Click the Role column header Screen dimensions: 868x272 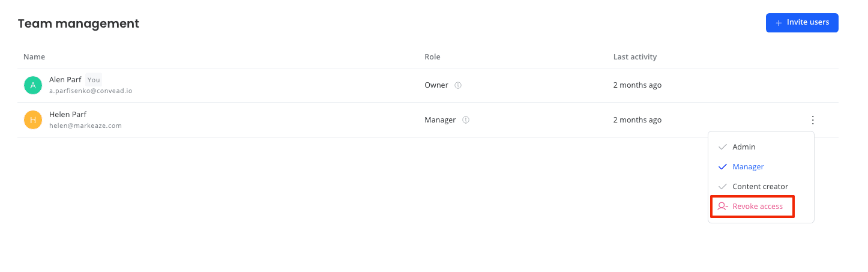(432, 57)
